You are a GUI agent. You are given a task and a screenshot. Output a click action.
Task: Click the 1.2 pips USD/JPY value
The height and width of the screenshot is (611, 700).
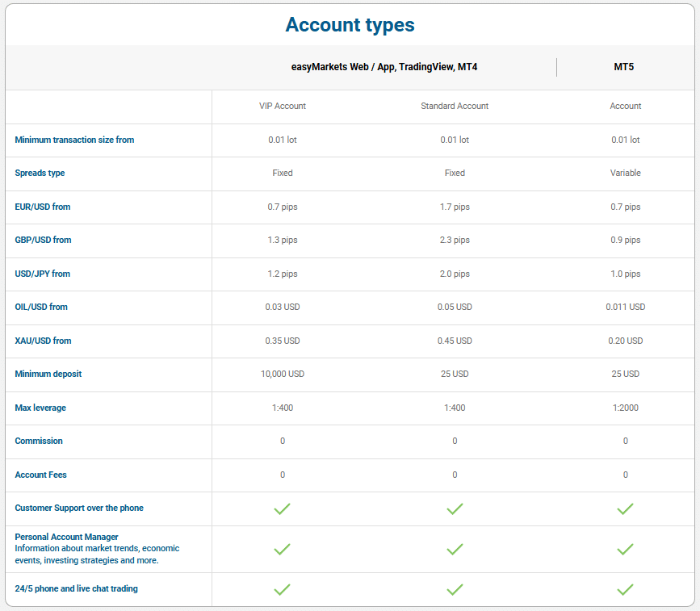pyautogui.click(x=283, y=274)
